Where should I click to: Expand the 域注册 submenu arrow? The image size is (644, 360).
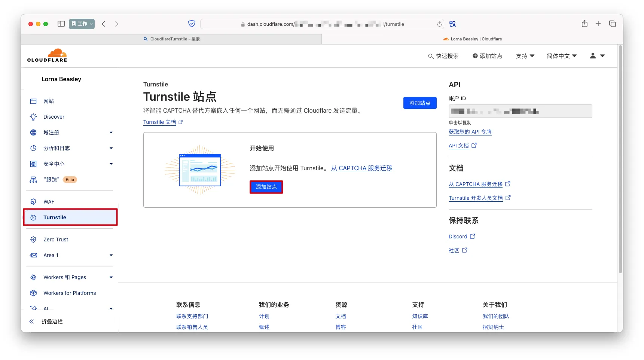[x=111, y=132]
